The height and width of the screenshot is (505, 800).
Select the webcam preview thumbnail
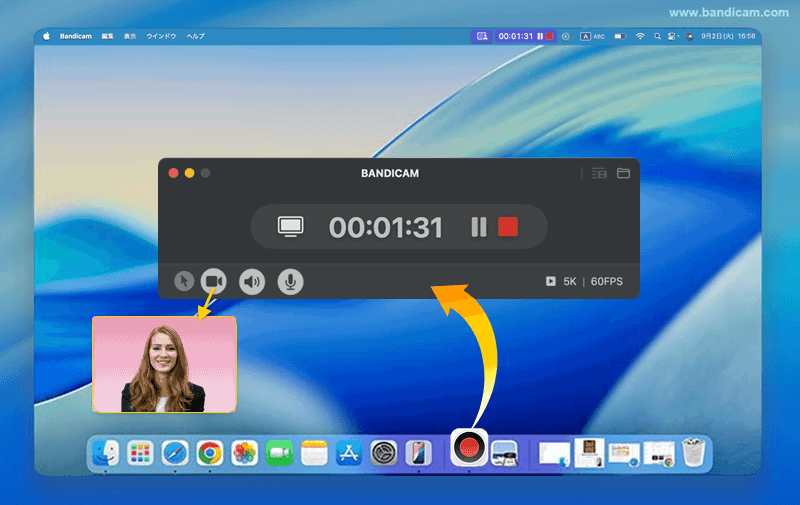(164, 364)
